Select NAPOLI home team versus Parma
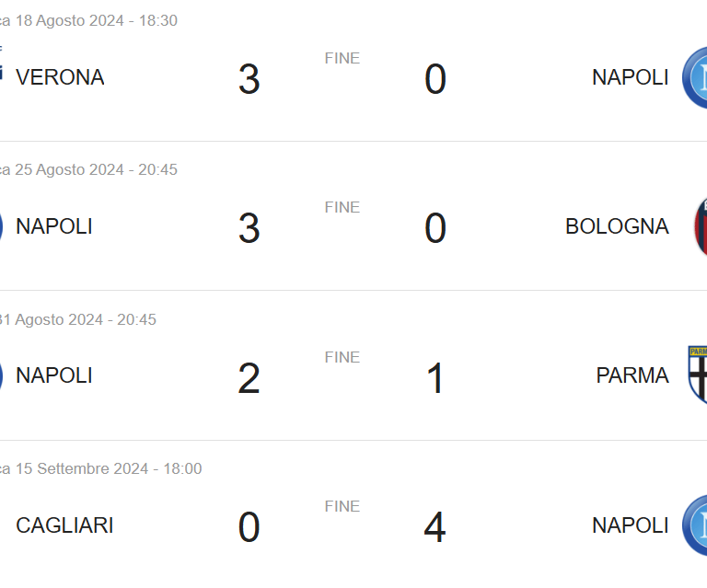 pos(54,375)
